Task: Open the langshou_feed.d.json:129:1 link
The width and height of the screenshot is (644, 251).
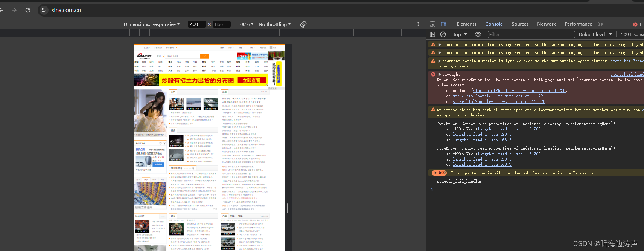Action: (482, 159)
